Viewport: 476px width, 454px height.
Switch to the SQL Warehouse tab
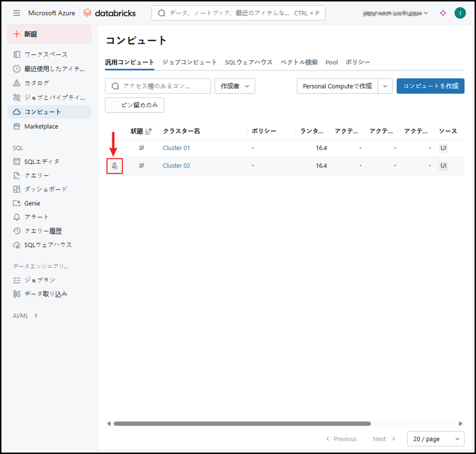pyautogui.click(x=248, y=62)
